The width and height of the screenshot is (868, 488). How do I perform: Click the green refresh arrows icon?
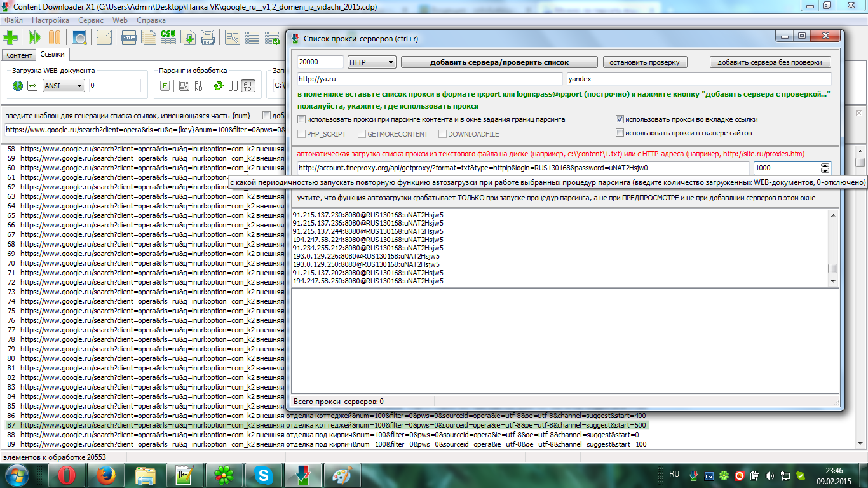pyautogui.click(x=218, y=86)
